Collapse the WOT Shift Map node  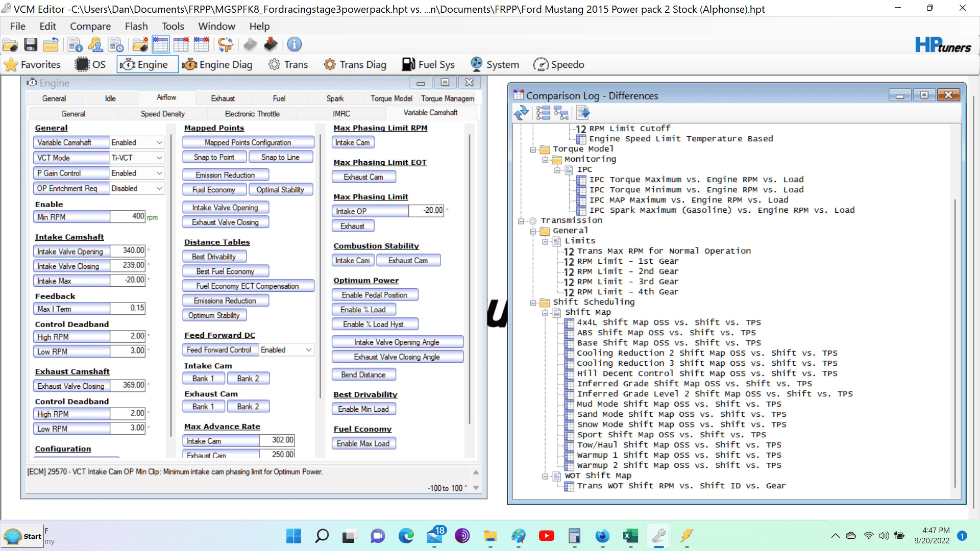(545, 476)
